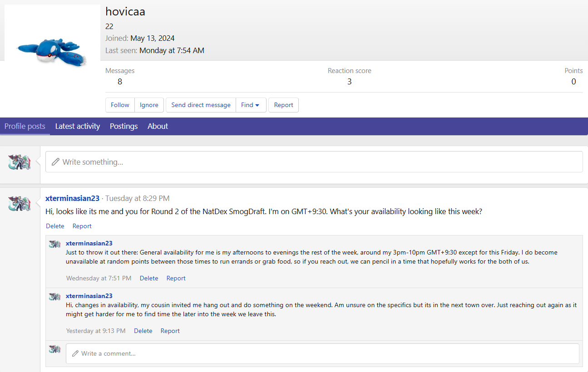Click the Points value 0
This screenshot has width=588, height=372.
pyautogui.click(x=574, y=82)
